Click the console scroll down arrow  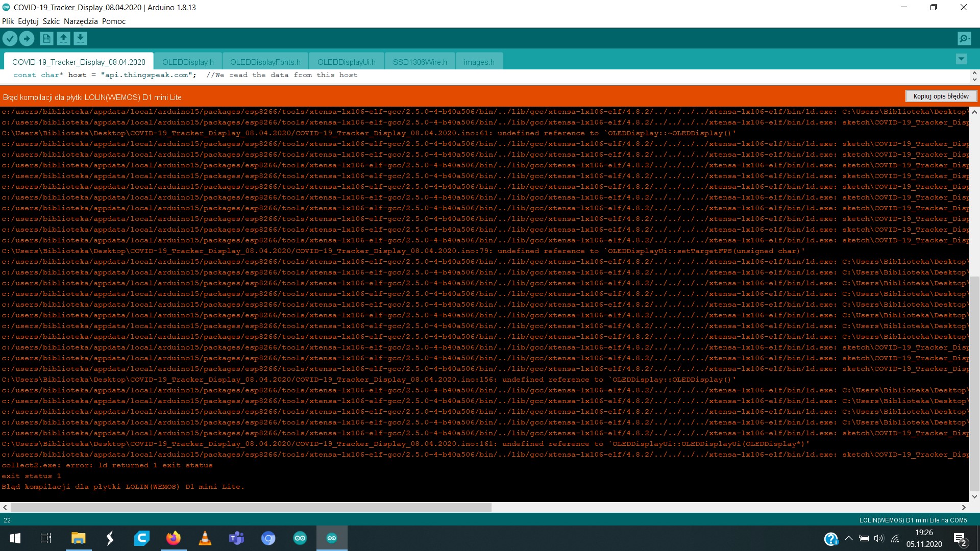coord(974,496)
